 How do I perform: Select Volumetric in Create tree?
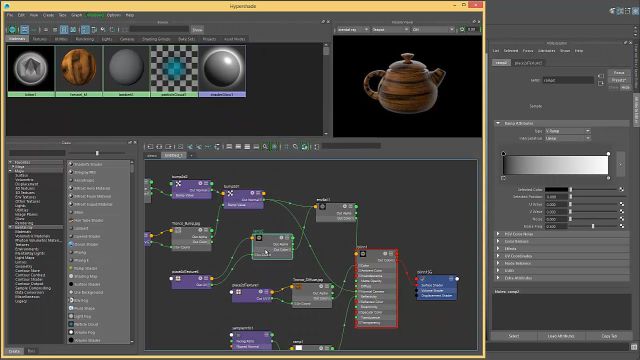coord(24,180)
